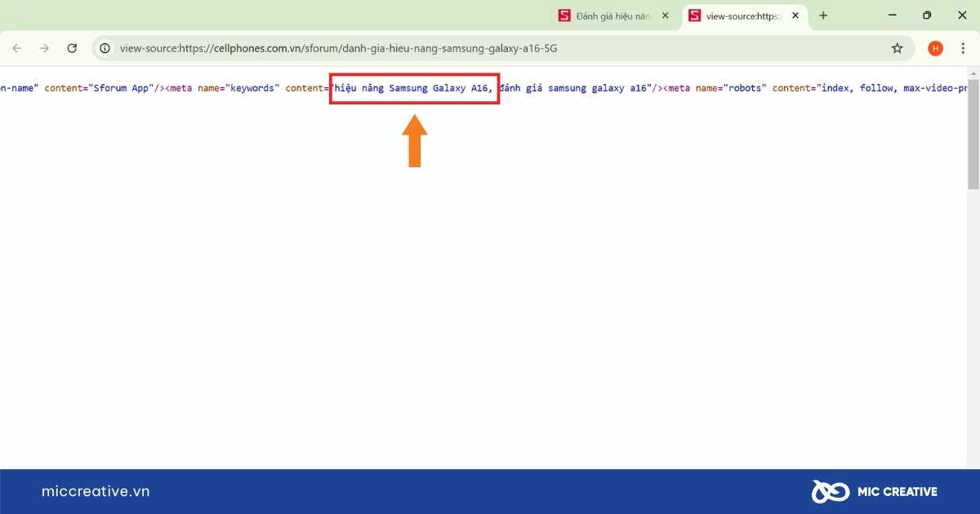The width and height of the screenshot is (980, 514).
Task: Click the "keywords" attribute value
Action: 252,88
